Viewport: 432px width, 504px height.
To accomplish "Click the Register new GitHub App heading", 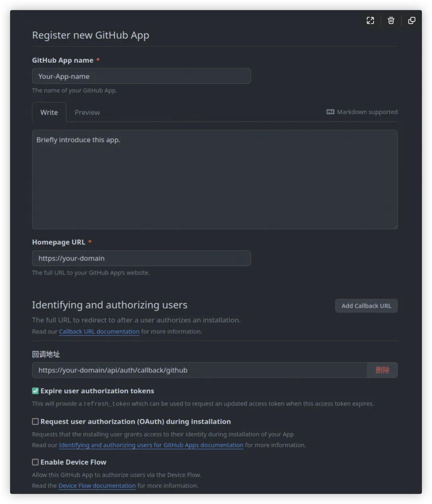I will pos(91,35).
